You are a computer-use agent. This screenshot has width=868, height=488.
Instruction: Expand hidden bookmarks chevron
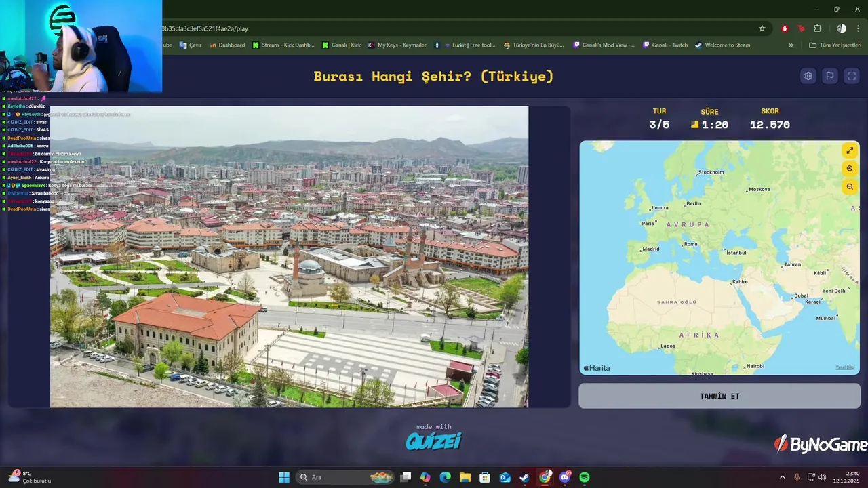click(791, 45)
